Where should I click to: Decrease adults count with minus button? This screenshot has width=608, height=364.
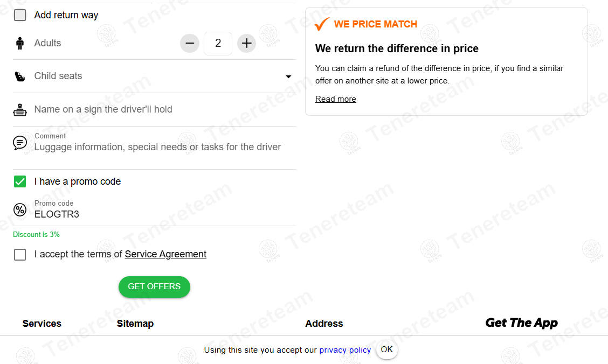click(x=190, y=43)
